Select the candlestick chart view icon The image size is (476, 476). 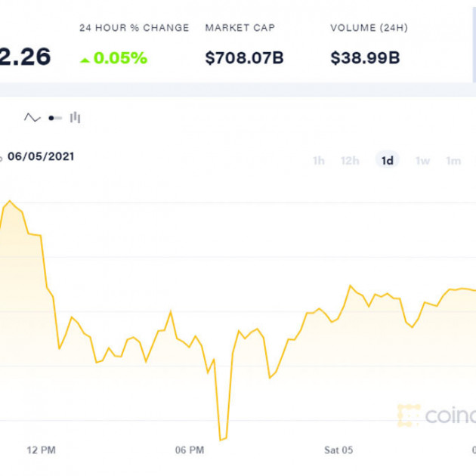(x=75, y=118)
